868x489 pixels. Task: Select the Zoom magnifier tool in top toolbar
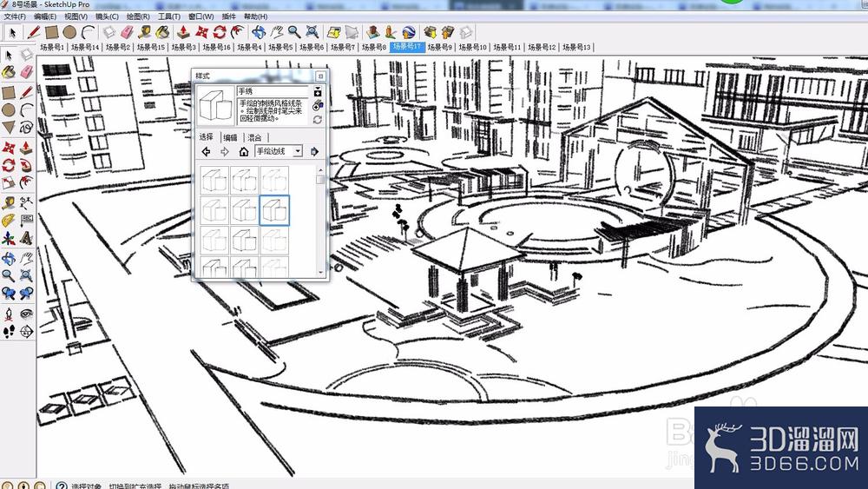click(x=294, y=32)
